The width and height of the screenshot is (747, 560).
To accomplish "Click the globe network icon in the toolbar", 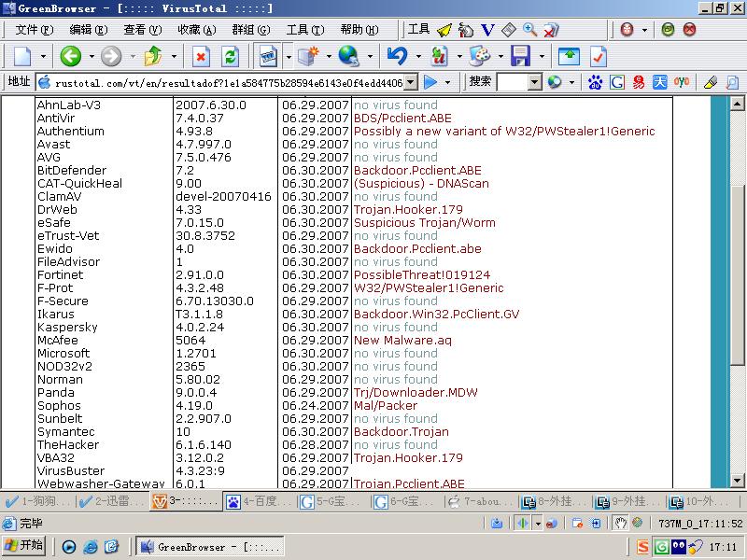I will (x=348, y=56).
